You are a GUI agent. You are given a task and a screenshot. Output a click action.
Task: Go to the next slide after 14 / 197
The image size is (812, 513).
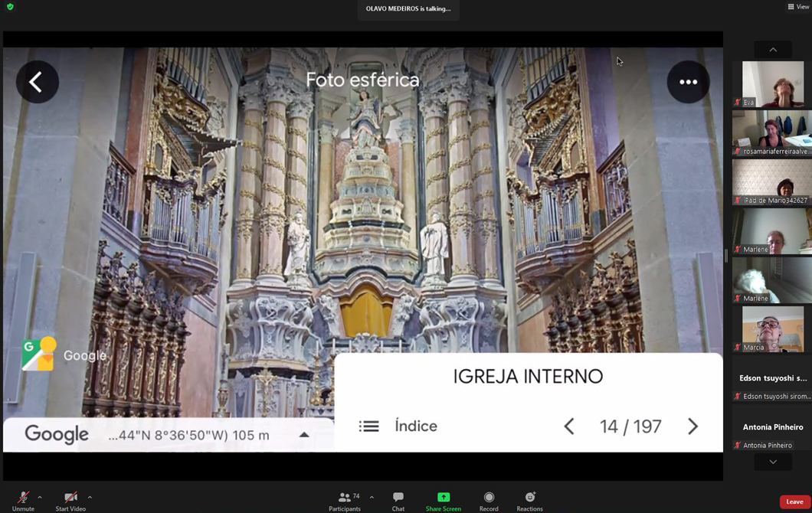click(x=692, y=426)
